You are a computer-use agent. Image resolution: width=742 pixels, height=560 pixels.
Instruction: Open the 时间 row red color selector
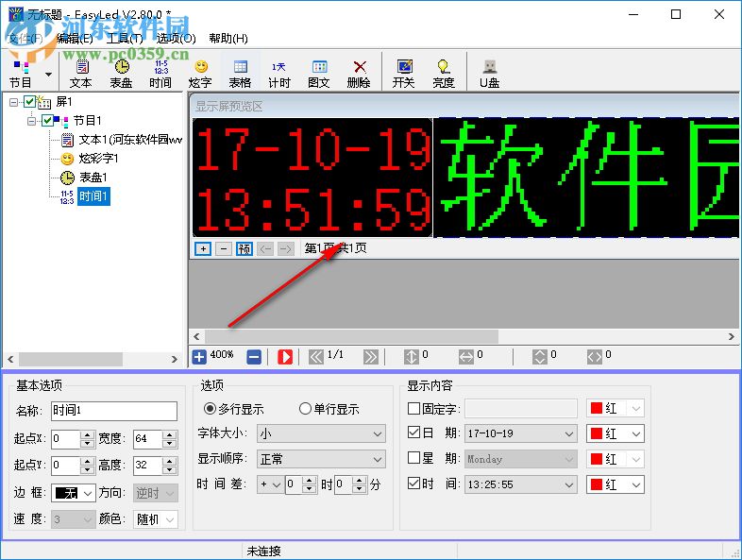point(616,484)
